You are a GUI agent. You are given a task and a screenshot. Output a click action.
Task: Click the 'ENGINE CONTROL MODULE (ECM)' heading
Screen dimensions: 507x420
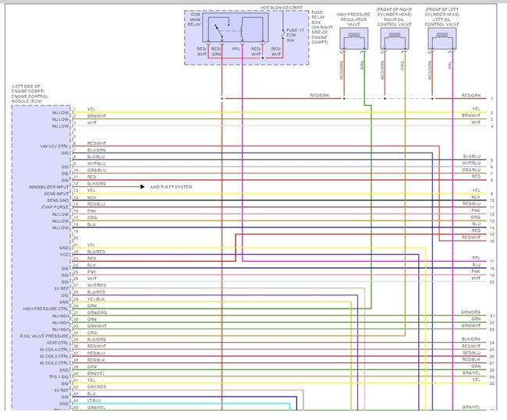pos(30,99)
